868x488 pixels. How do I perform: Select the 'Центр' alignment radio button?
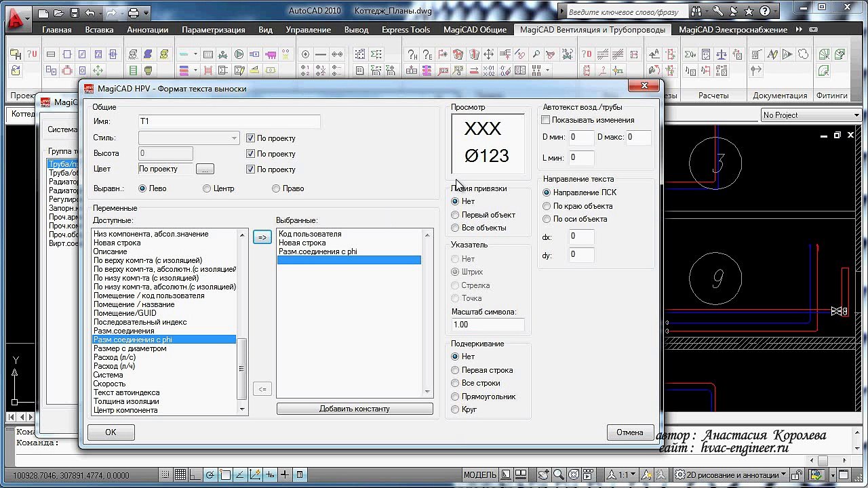click(207, 188)
